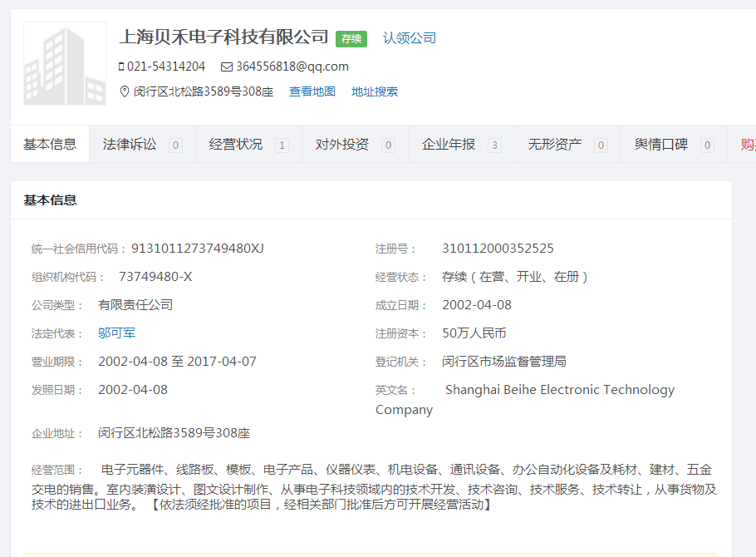The width and height of the screenshot is (756, 557).
Task: Click the location pin icon before address
Action: click(x=125, y=91)
